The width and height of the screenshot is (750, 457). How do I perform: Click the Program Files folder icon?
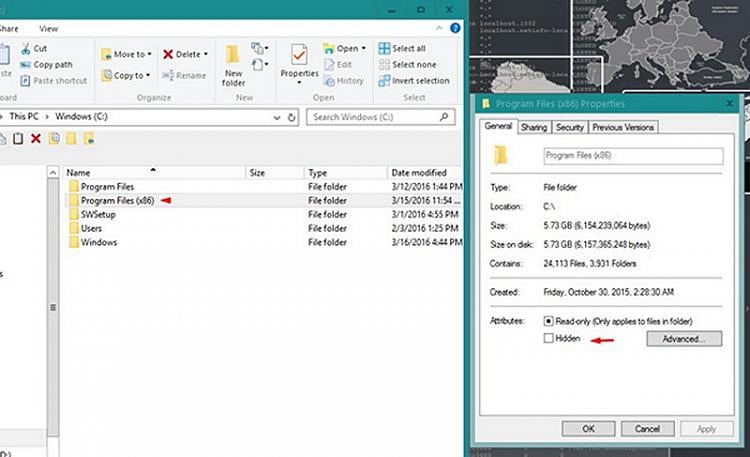point(74,186)
